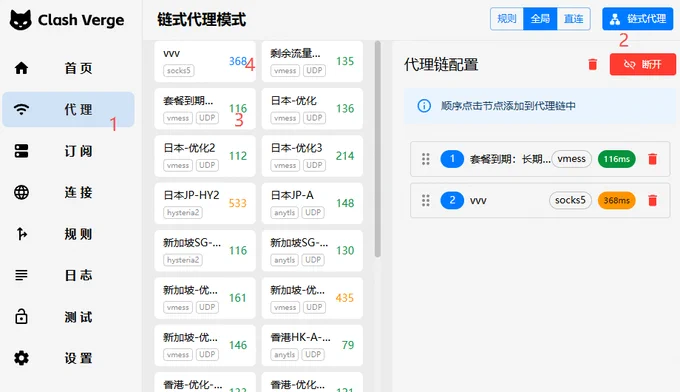Switch mode to 规则
The height and width of the screenshot is (392, 680).
(507, 19)
